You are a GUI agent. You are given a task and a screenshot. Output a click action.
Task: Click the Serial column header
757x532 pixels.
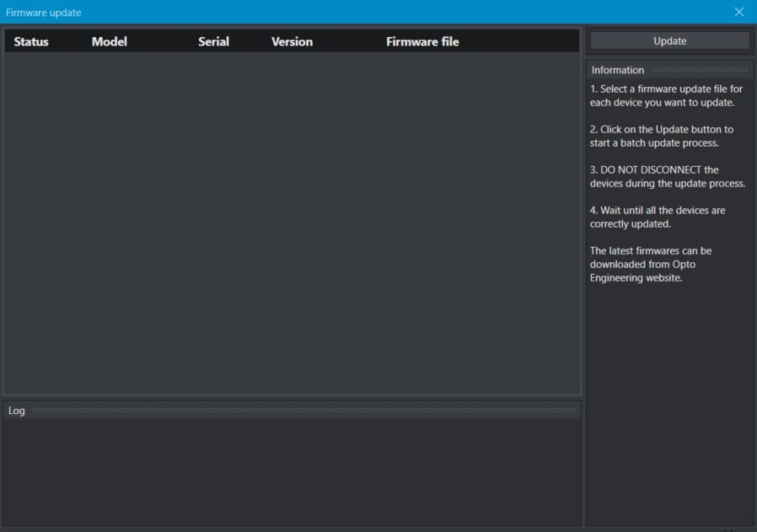(213, 41)
